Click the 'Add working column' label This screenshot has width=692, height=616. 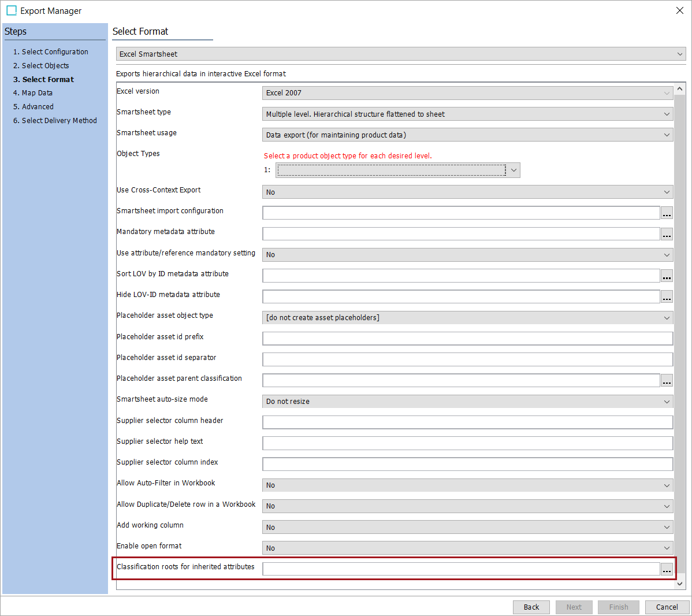[x=150, y=525]
